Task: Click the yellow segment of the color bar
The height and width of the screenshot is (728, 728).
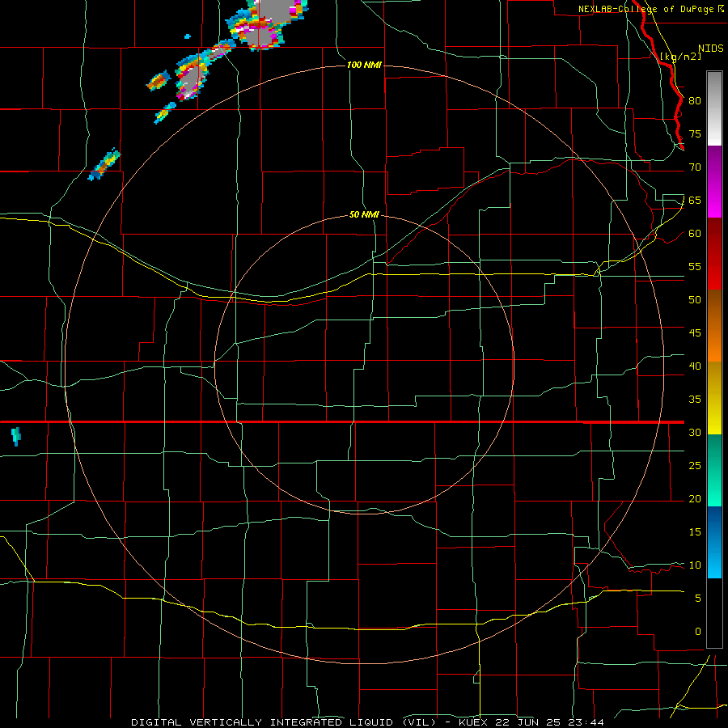Action: [x=714, y=398]
